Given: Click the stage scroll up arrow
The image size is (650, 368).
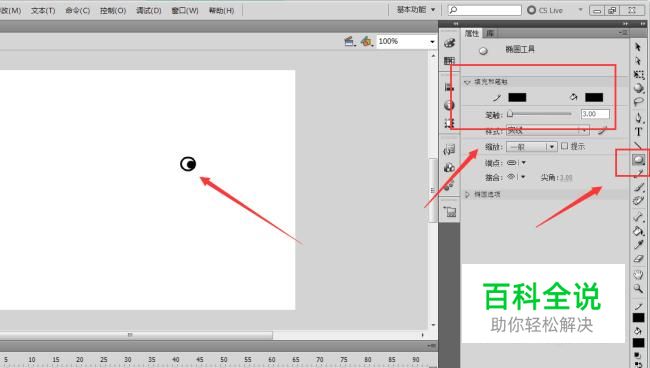Looking at the screenshot, I should coord(433,55).
